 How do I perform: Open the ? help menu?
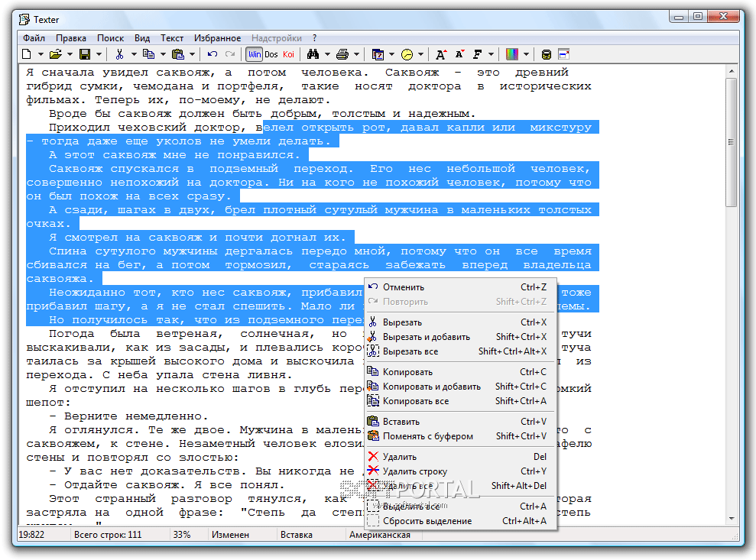point(315,38)
